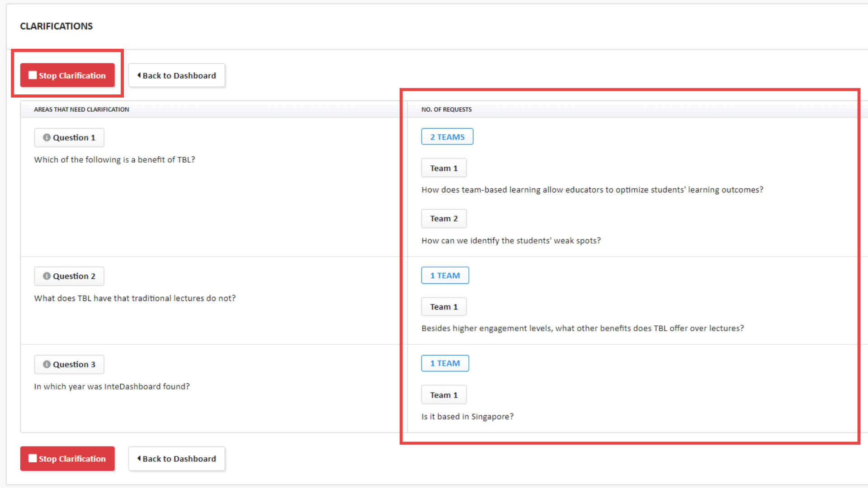Expand the 1 TEAM requests for Question 3
Image resolution: width=868 pixels, height=488 pixels.
click(x=445, y=363)
